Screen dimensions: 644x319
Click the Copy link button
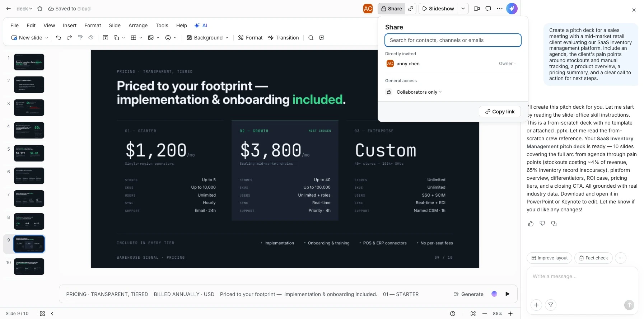click(x=500, y=112)
